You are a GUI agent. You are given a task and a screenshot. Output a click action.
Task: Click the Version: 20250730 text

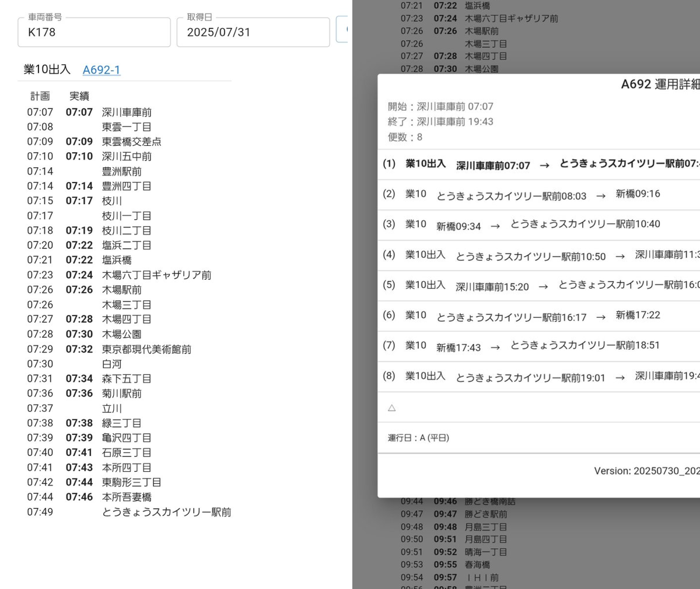tap(647, 471)
